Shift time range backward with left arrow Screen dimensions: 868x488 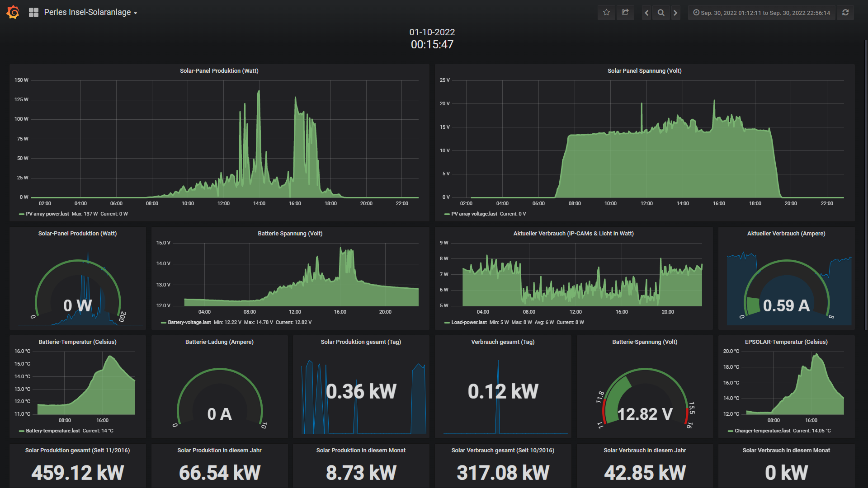646,13
